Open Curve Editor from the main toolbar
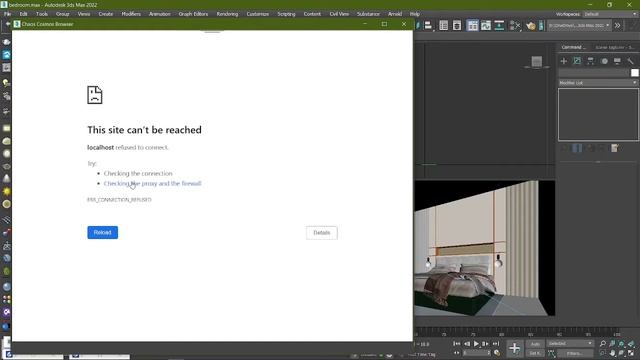This screenshot has height=360, width=640. pos(486,26)
